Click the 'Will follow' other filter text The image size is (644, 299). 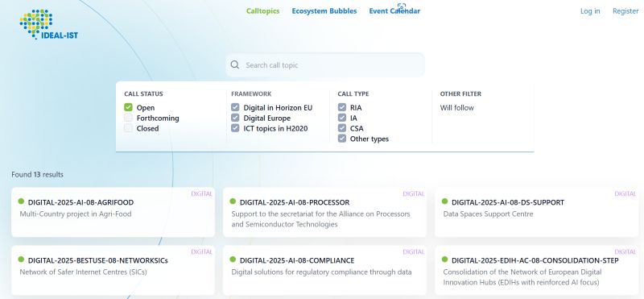(x=456, y=108)
